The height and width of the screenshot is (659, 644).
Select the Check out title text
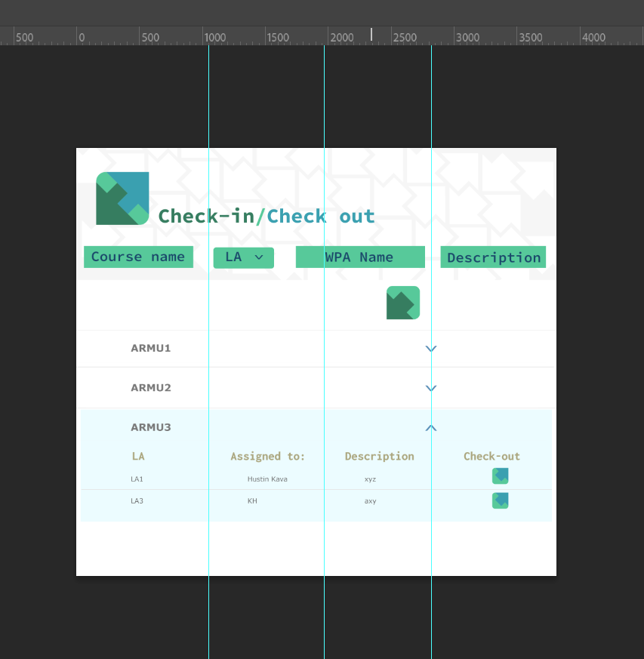click(321, 217)
